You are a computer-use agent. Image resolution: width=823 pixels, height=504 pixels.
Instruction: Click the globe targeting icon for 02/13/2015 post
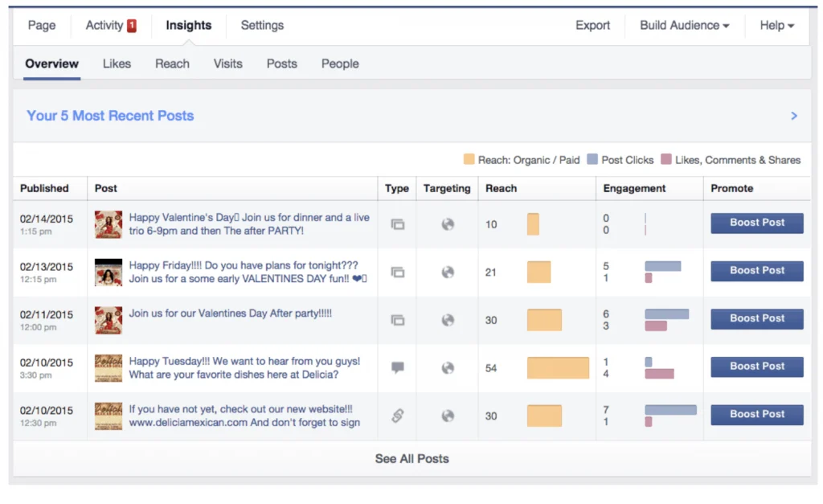[448, 272]
